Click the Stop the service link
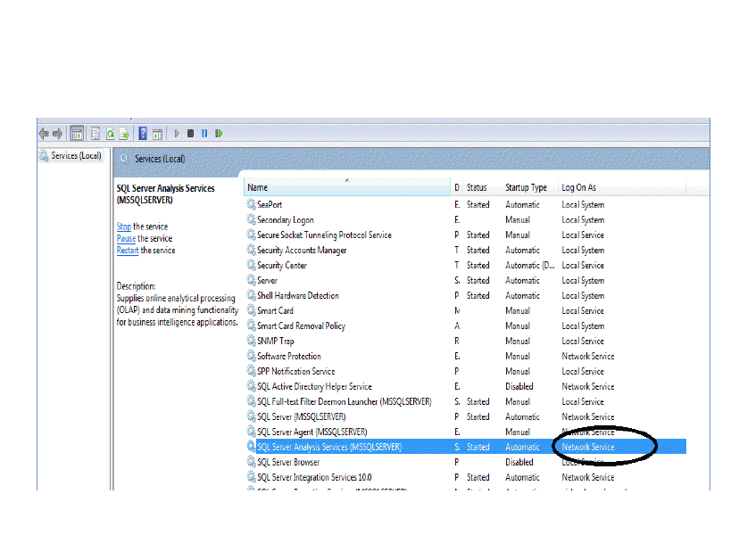747x560 pixels. click(x=124, y=226)
